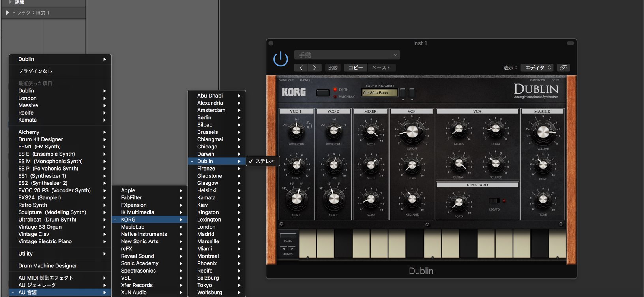Expand the Xfer Records submenu
The height and width of the screenshot is (297, 644).
click(150, 285)
